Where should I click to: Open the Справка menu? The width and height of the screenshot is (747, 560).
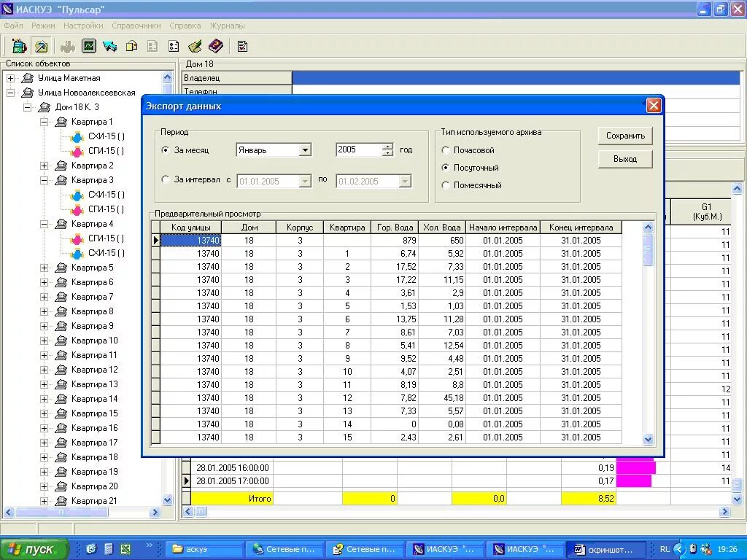tap(185, 26)
